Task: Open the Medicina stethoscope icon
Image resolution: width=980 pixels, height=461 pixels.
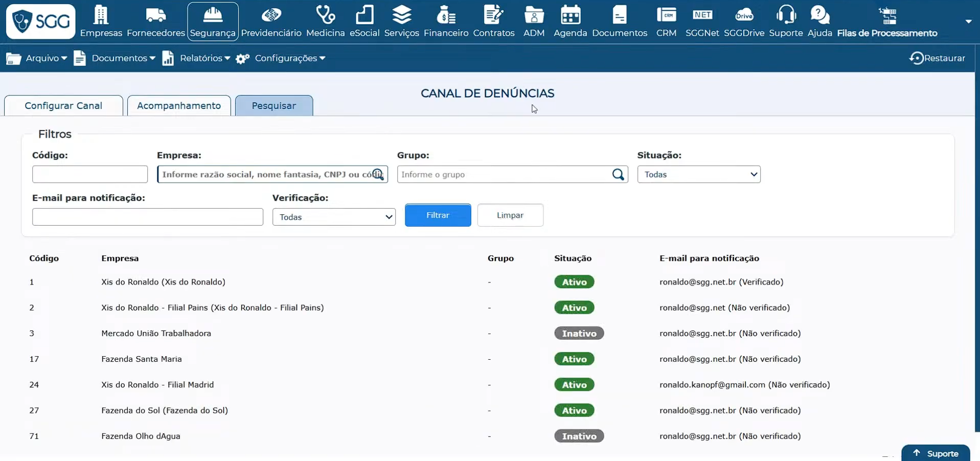Action: pyautogui.click(x=326, y=15)
